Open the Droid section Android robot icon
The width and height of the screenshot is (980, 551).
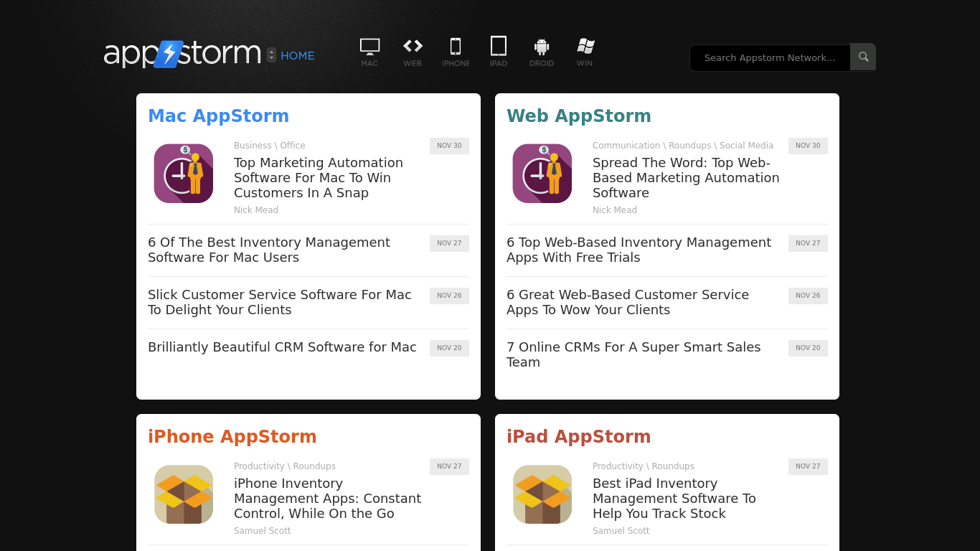[542, 47]
